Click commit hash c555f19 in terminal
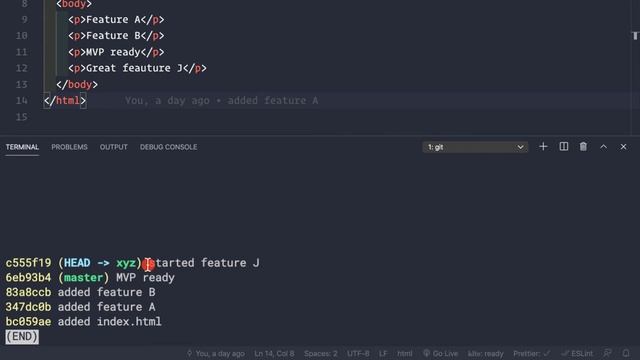Screen dimensions: 640x360 (x=28, y=263)
